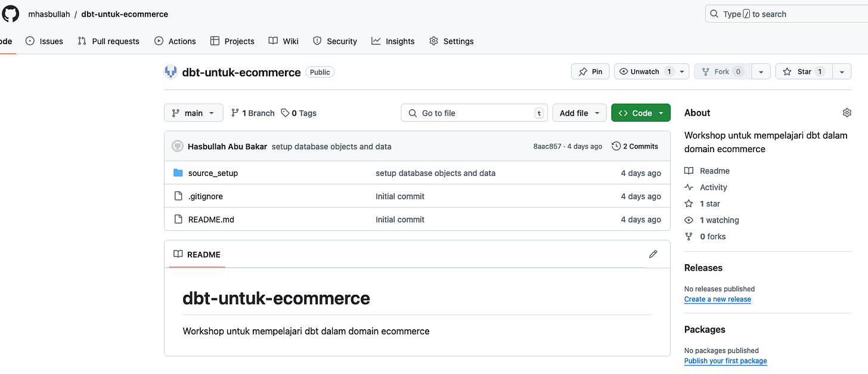Click the README.md file icon
The width and height of the screenshot is (868, 374).
178,220
